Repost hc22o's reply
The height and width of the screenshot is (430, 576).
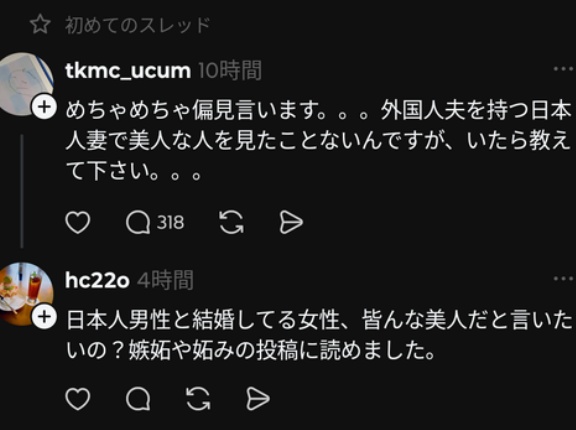coord(198,399)
